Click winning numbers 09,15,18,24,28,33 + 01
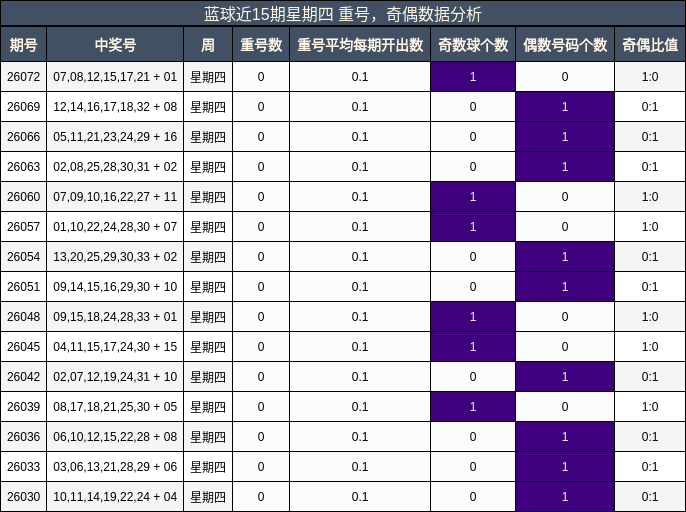This screenshot has height=512, width=686. point(115,316)
